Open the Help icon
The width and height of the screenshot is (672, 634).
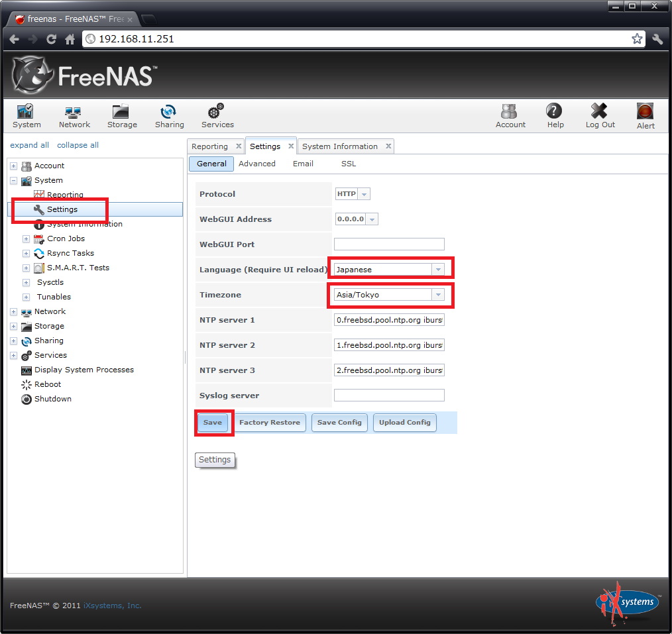point(555,116)
